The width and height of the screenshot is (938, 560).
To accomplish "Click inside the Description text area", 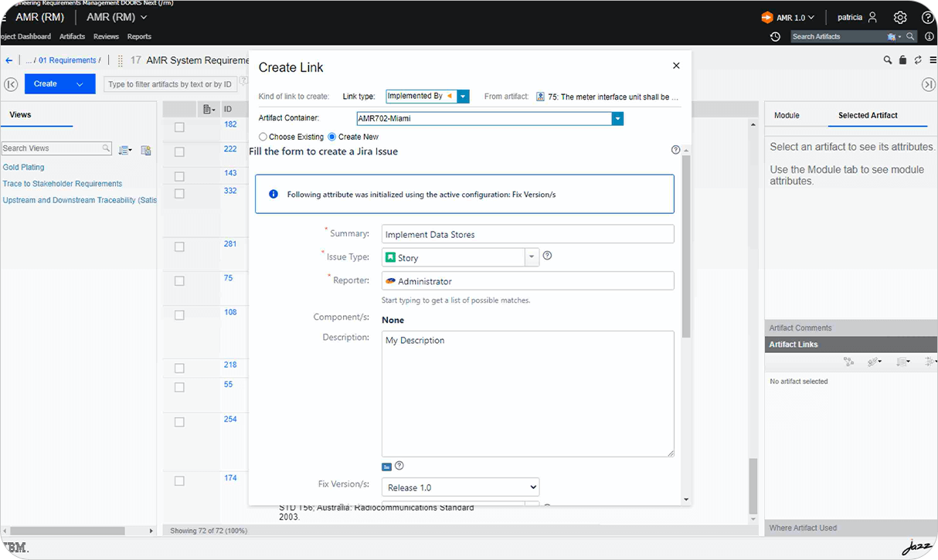I will click(x=528, y=394).
